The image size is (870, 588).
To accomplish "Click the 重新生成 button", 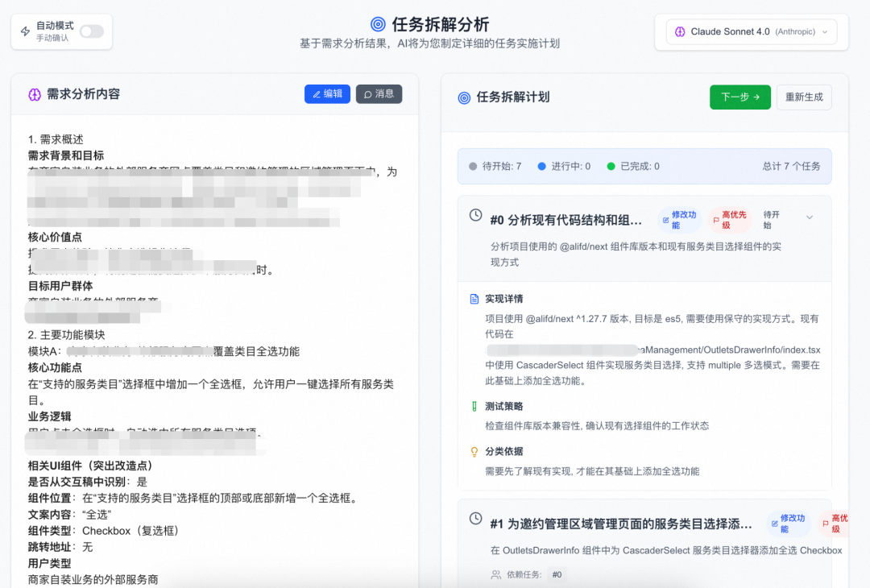I will [804, 97].
